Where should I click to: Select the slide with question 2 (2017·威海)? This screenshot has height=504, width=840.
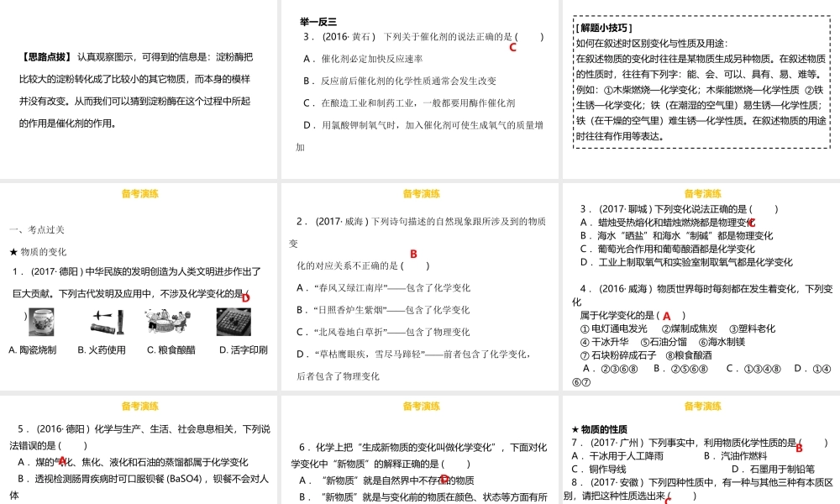[x=421, y=287]
